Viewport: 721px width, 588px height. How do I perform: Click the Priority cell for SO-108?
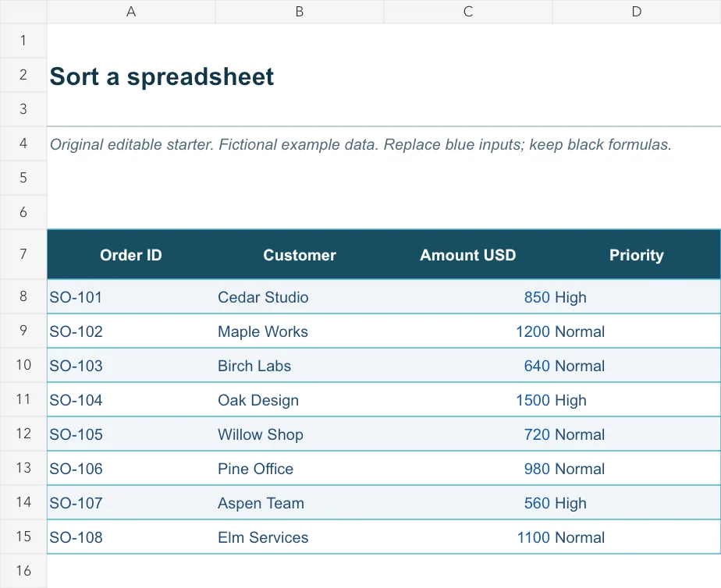[637, 537]
